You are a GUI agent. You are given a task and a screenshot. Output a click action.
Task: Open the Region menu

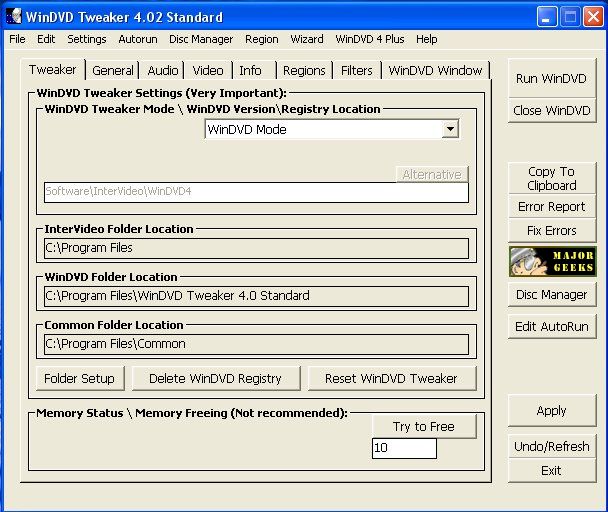point(262,39)
